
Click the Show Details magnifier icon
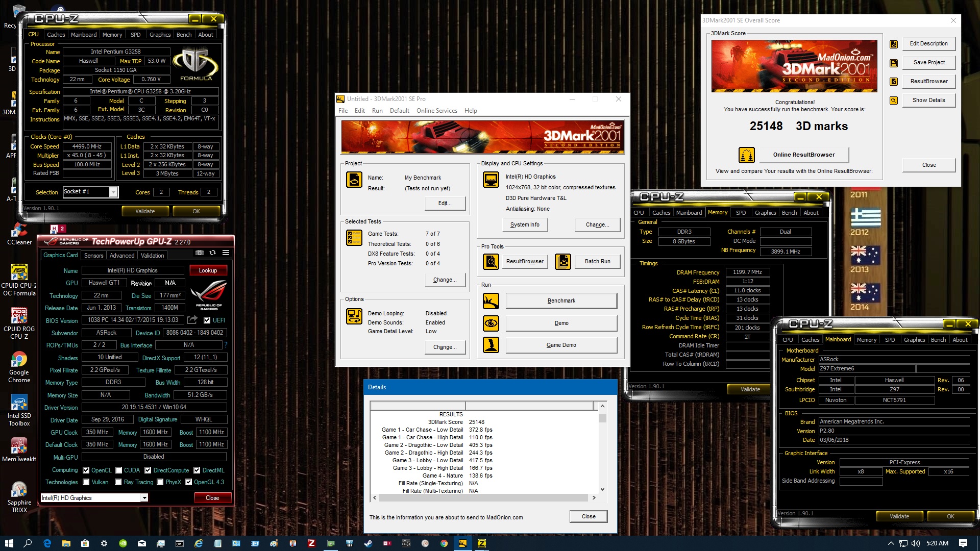(x=894, y=101)
